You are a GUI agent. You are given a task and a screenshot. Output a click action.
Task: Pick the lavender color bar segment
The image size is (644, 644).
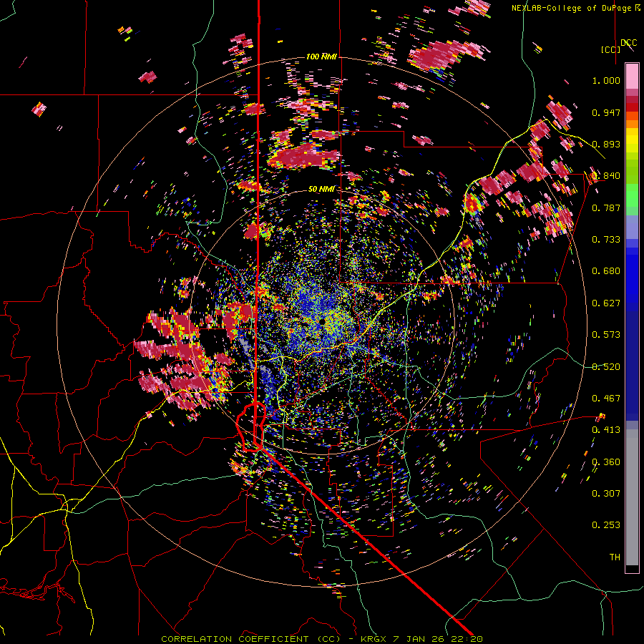click(632, 227)
